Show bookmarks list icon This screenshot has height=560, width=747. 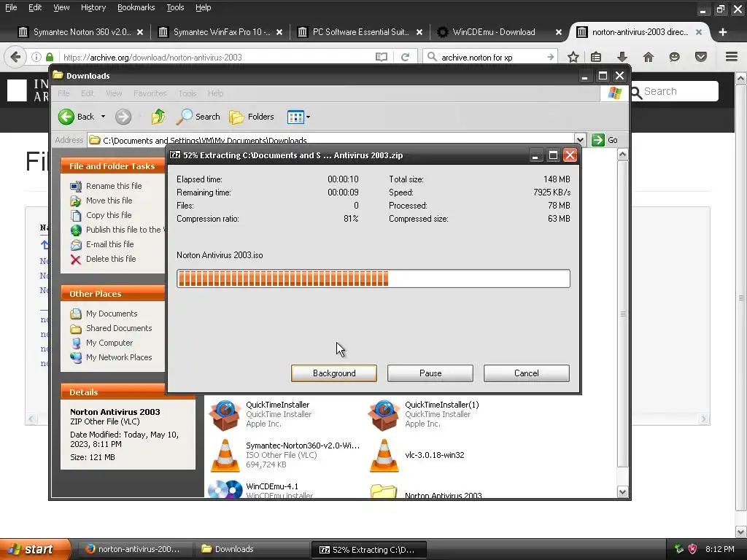(596, 57)
